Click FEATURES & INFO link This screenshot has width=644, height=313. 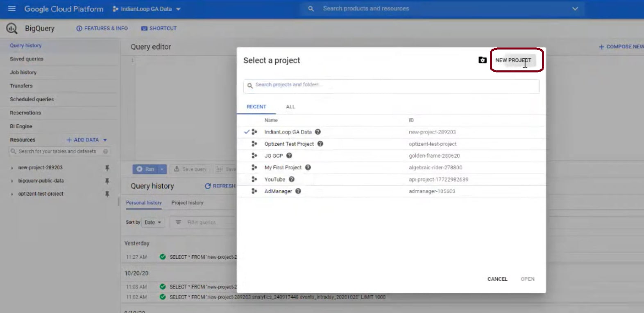102,28
